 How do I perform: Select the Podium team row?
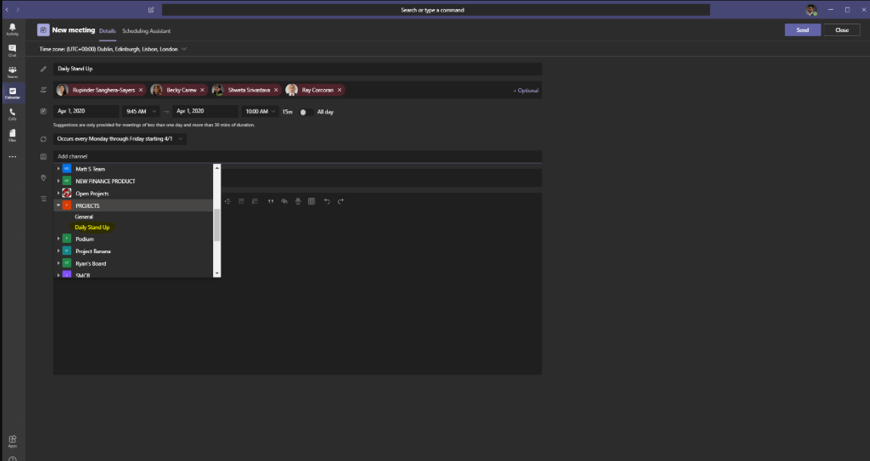pyautogui.click(x=133, y=239)
